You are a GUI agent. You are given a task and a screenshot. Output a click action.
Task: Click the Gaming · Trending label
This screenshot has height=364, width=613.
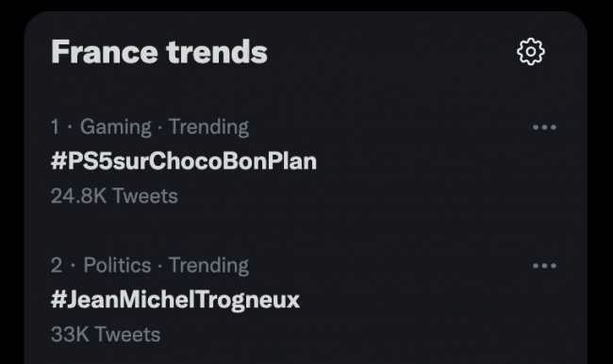tap(164, 127)
